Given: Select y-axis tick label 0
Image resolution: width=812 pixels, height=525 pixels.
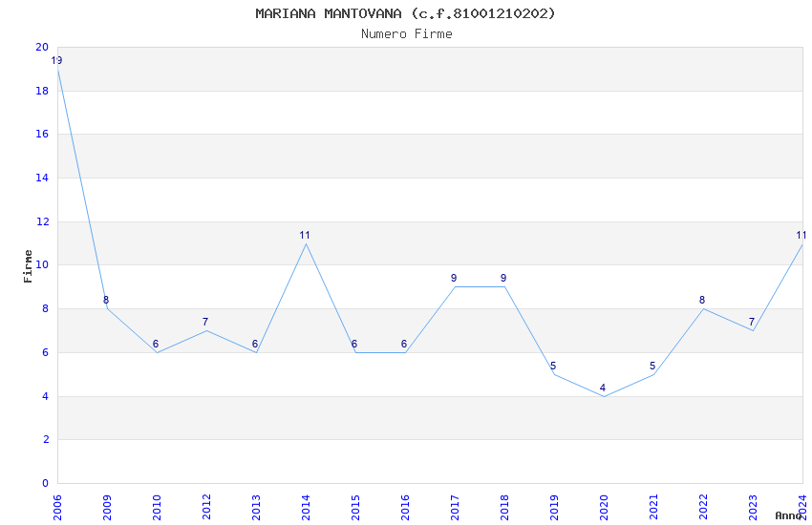Looking at the screenshot, I should 46,483.
